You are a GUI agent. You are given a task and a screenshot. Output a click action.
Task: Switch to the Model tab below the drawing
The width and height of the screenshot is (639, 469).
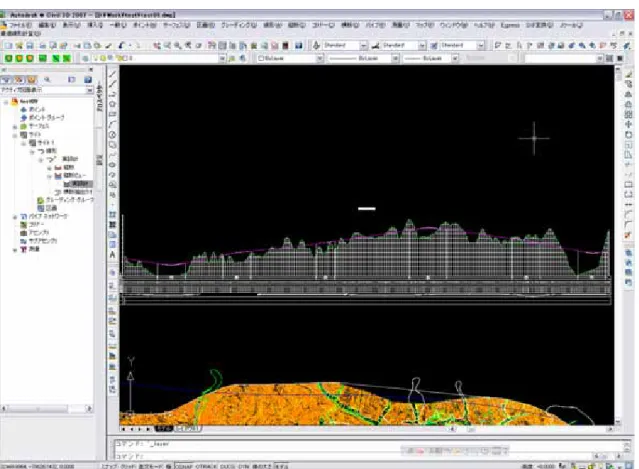164,429
